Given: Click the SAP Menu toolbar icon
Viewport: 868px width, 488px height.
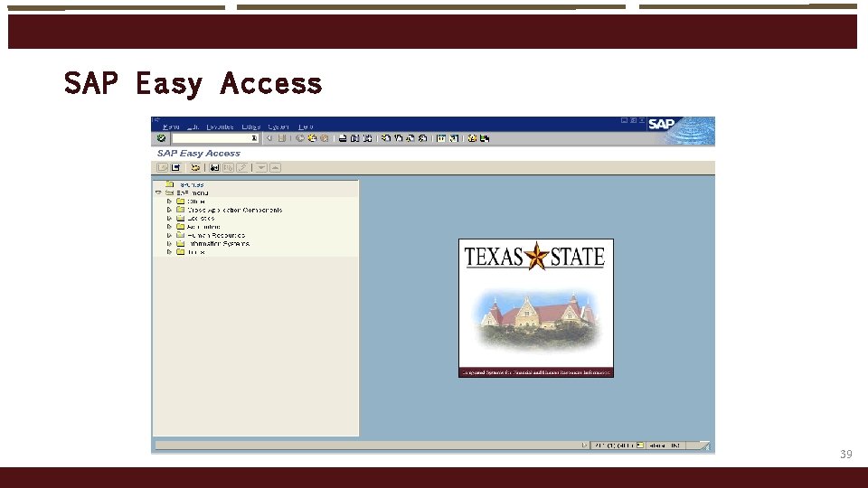Looking at the screenshot, I should point(176,168).
